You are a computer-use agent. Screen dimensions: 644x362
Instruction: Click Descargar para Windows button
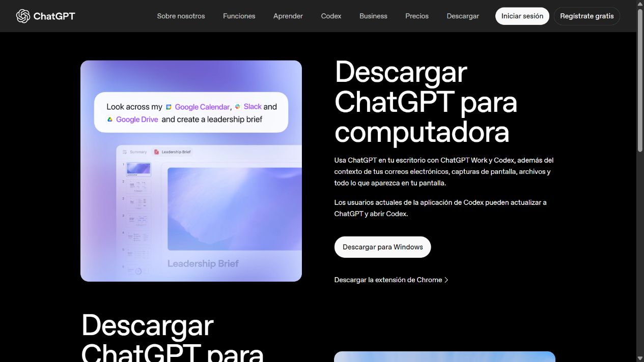383,247
